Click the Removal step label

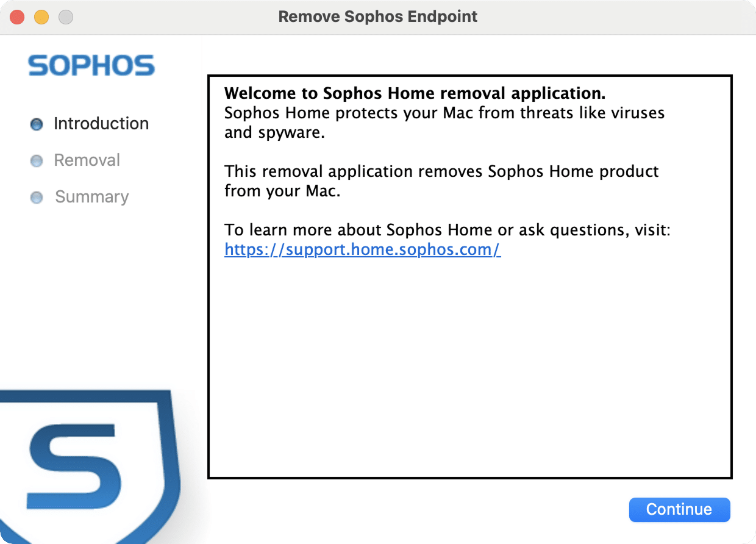87,160
